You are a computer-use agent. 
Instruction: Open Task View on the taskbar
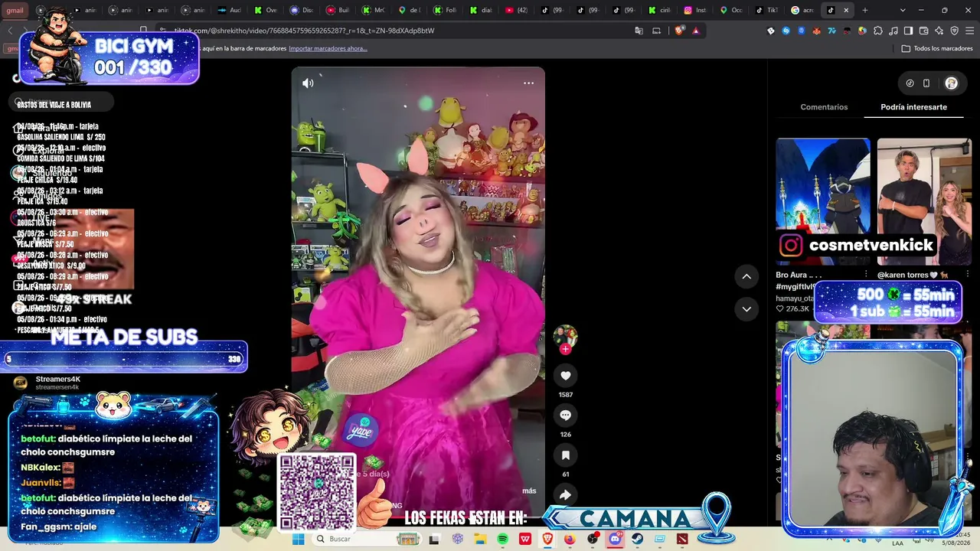click(434, 539)
